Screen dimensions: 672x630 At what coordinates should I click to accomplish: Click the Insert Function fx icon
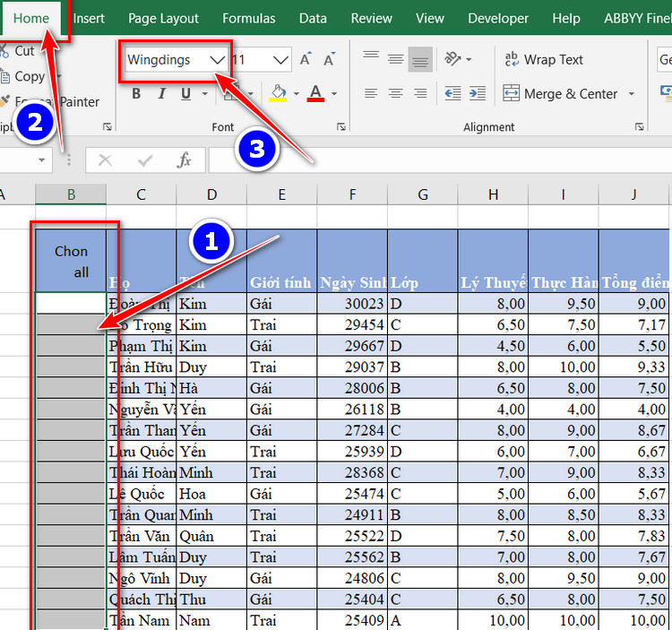pyautogui.click(x=184, y=160)
